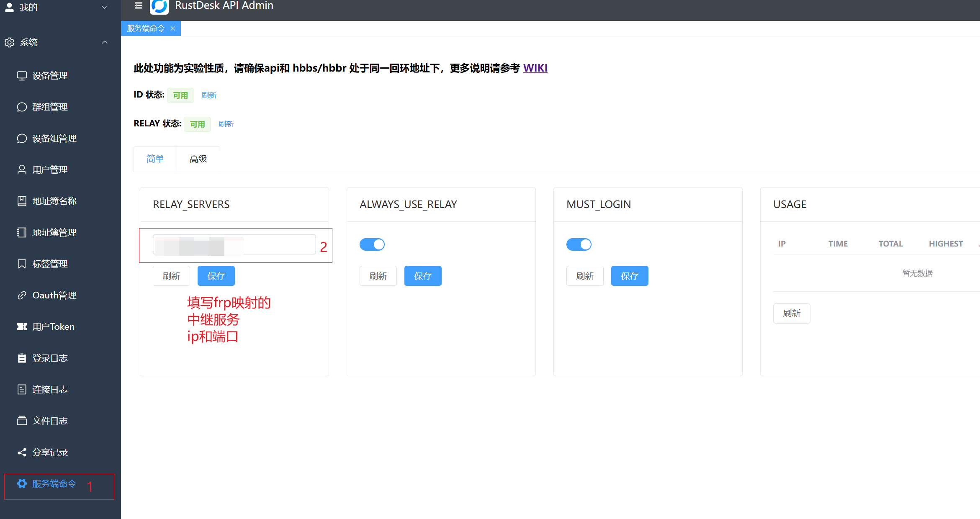
Task: Refresh the ID 状态 status
Action: click(x=209, y=95)
